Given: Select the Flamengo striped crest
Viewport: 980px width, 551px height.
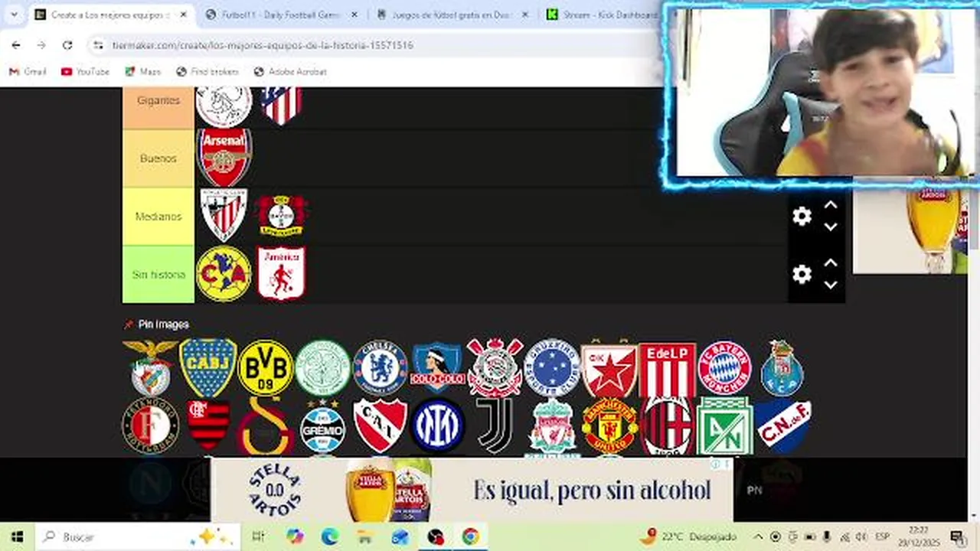Looking at the screenshot, I should (208, 425).
